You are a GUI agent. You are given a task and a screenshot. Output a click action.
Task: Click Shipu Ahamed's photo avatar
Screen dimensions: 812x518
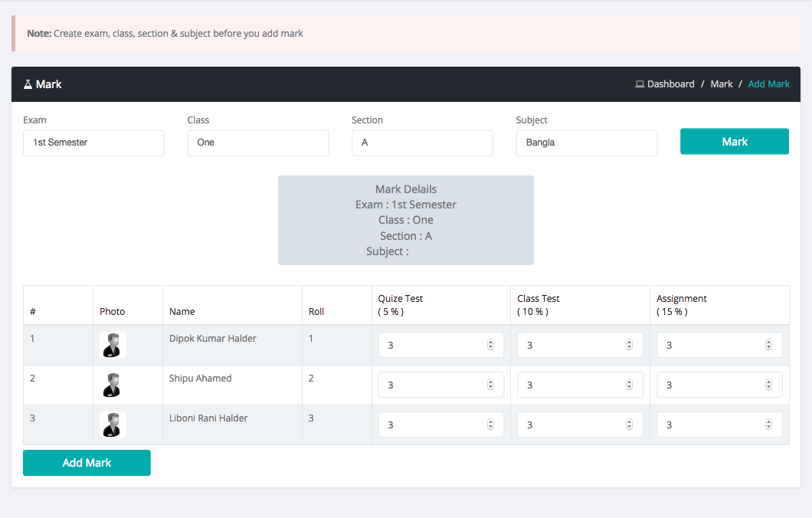[113, 385]
